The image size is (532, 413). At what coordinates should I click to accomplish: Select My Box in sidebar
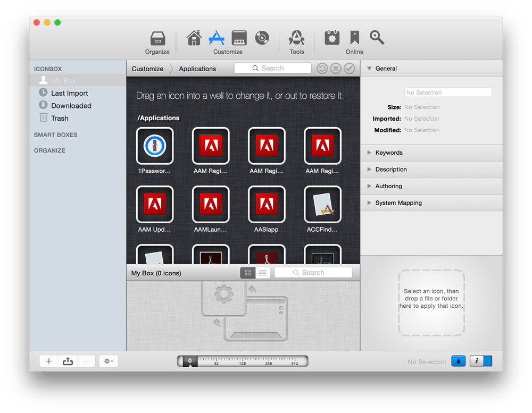(78, 81)
